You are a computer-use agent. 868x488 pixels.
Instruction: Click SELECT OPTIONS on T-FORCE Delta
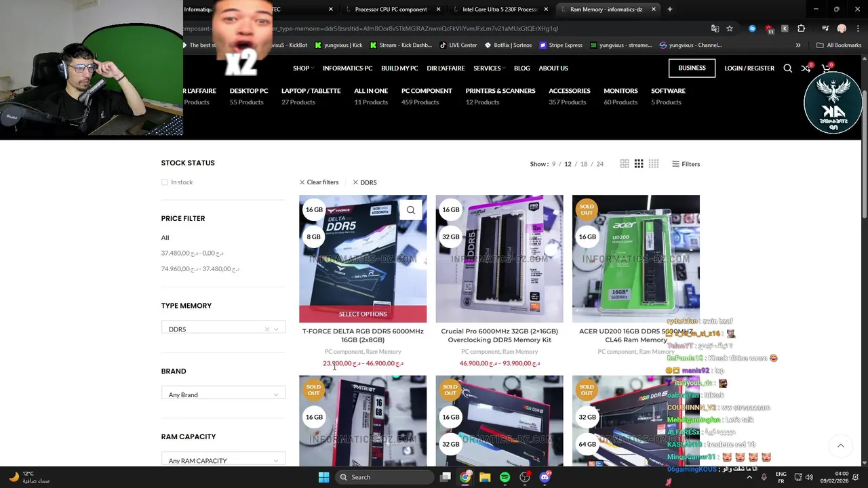tap(363, 314)
